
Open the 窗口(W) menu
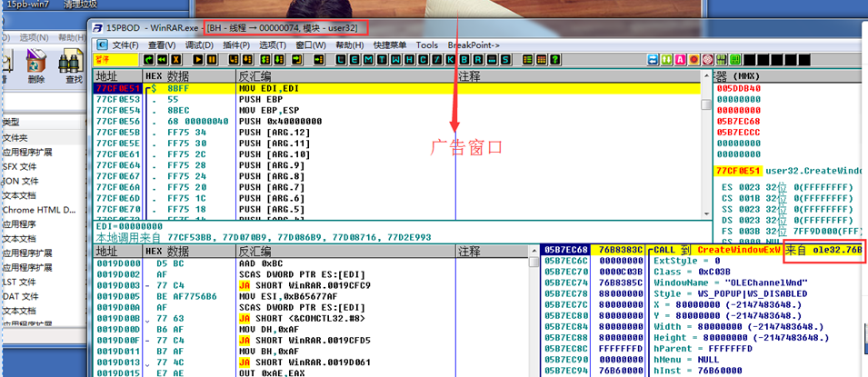311,45
